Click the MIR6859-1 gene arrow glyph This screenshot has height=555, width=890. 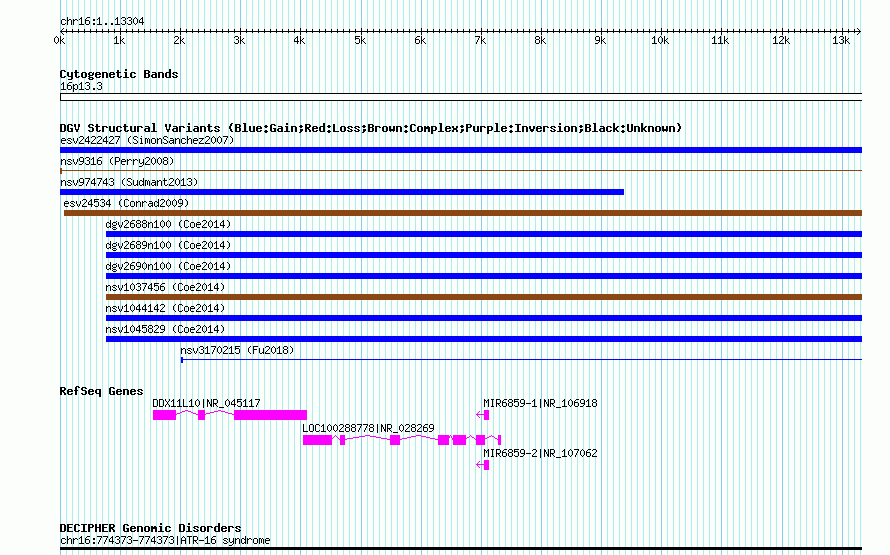[482, 415]
